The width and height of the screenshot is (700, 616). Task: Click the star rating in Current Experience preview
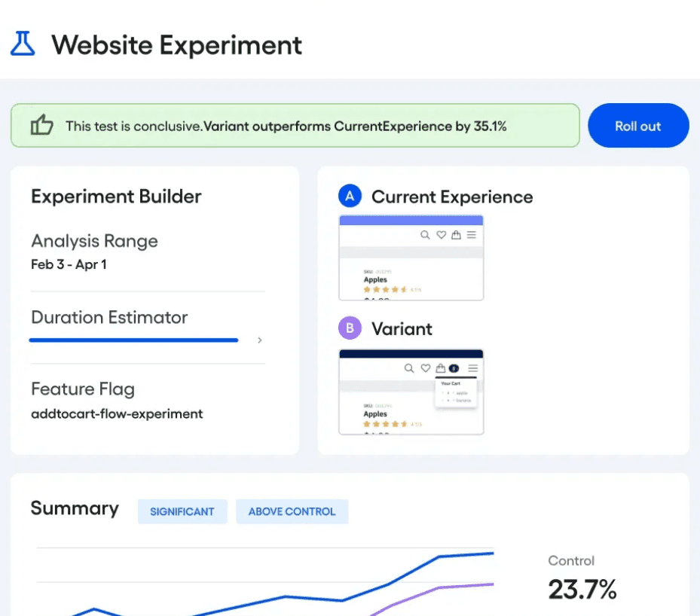pyautogui.click(x=385, y=289)
